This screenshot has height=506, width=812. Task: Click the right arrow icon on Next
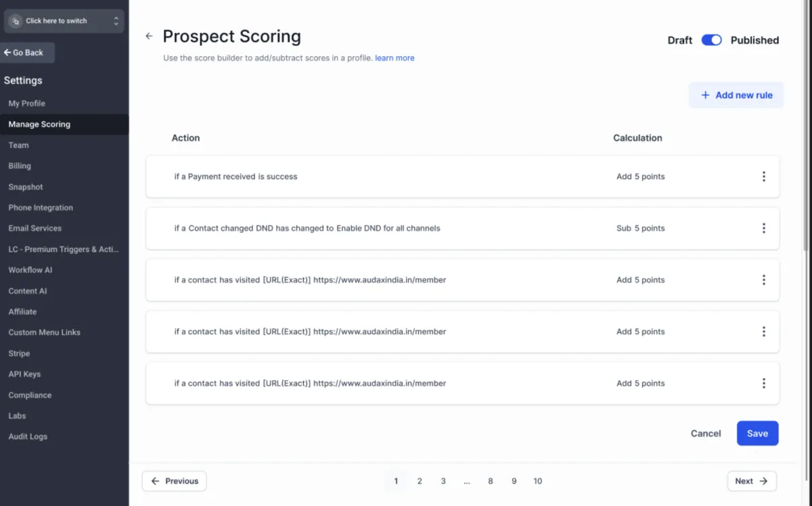(763, 481)
